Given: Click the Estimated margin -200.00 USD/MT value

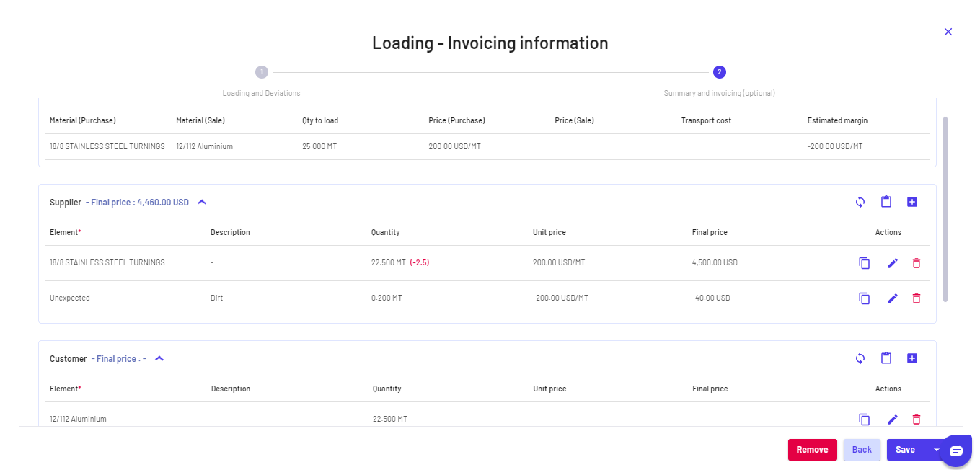Looking at the screenshot, I should point(835,146).
